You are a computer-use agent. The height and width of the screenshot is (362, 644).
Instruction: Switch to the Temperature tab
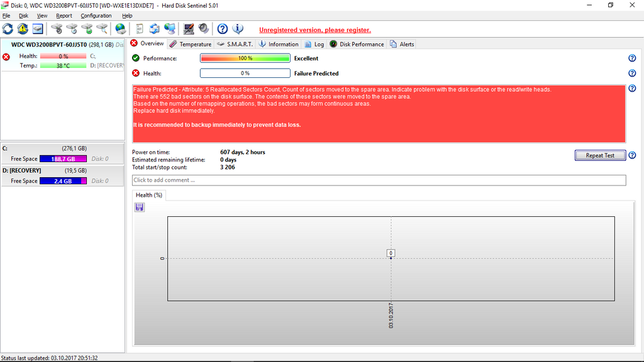click(191, 45)
